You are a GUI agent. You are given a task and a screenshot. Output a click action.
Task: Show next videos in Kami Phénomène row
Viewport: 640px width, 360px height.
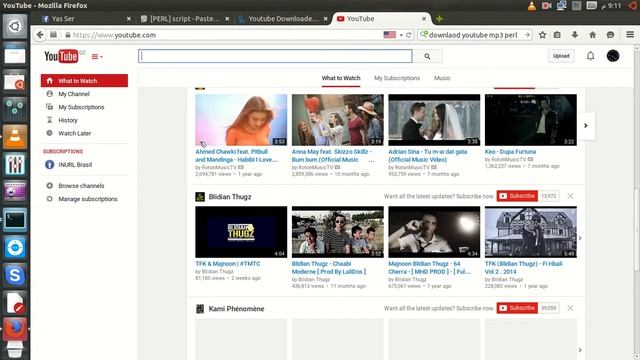(580, 350)
